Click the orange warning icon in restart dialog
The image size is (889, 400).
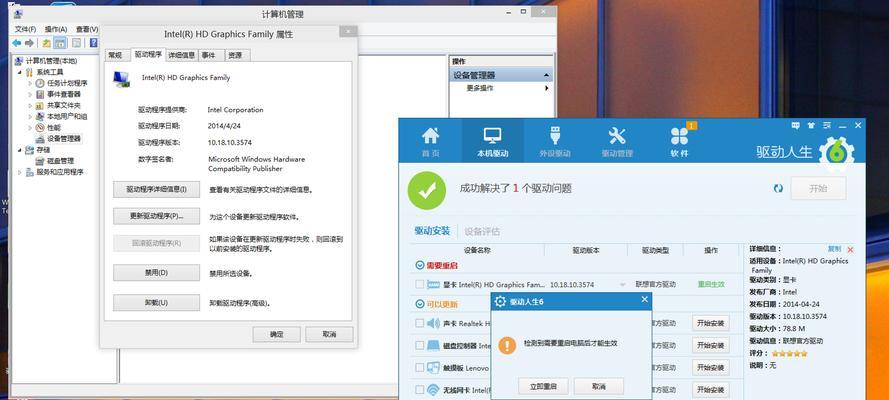(507, 344)
